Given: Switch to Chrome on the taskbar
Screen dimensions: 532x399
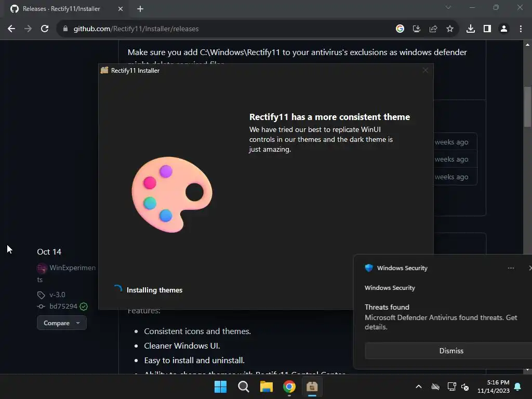Looking at the screenshot, I should coord(289,387).
